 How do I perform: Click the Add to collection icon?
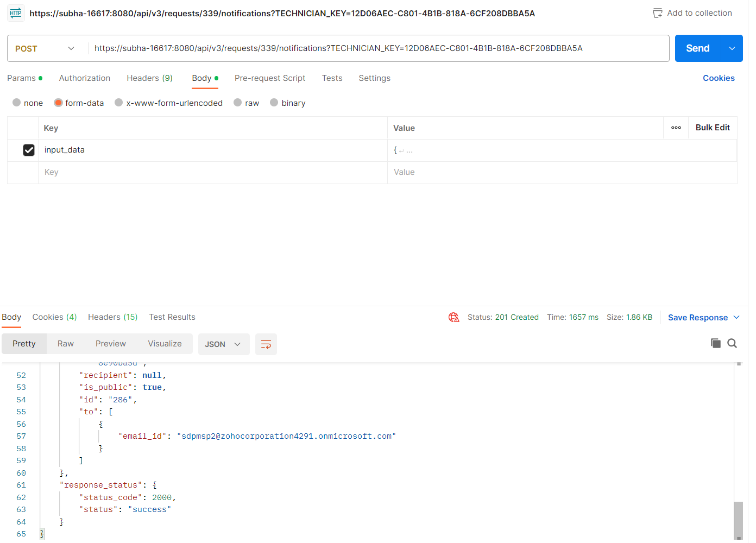[657, 13]
